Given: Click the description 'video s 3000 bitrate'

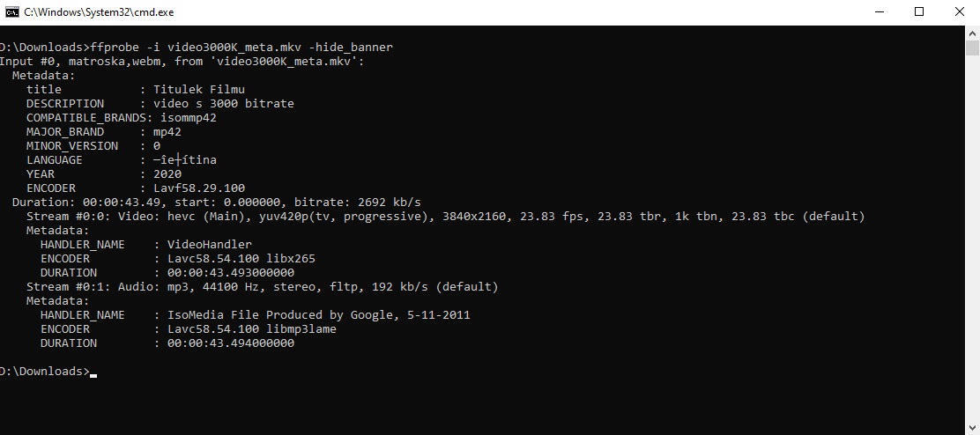Looking at the screenshot, I should [x=224, y=103].
